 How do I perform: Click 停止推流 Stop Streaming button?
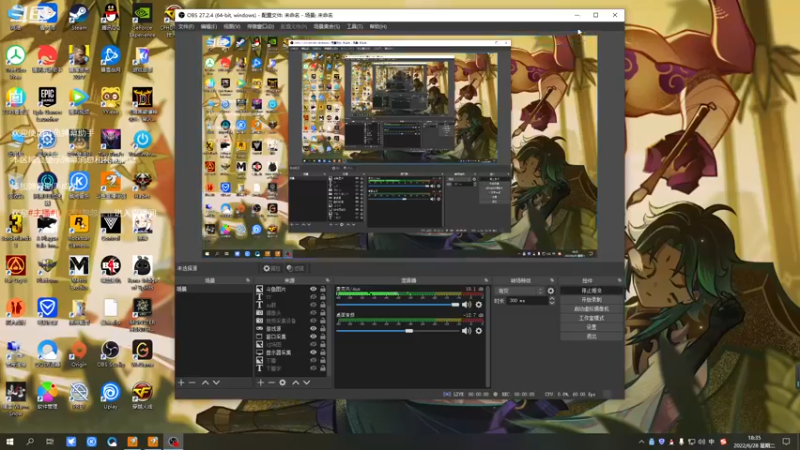[x=591, y=290]
